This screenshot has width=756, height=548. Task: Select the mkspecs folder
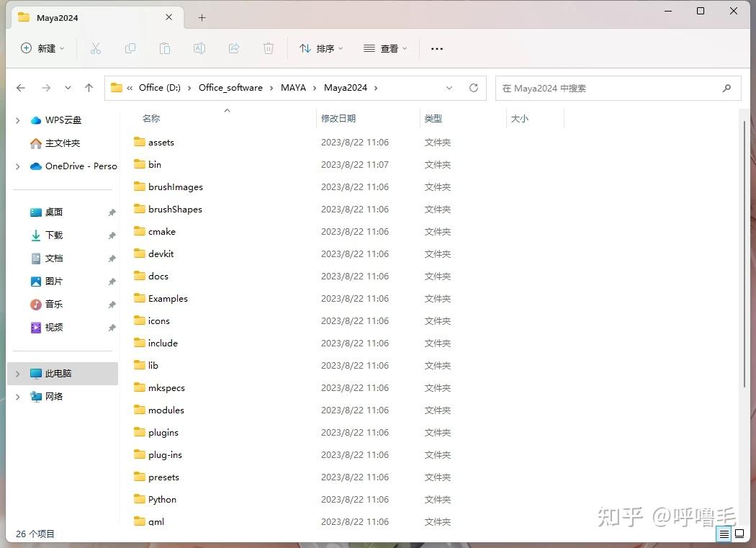(166, 388)
